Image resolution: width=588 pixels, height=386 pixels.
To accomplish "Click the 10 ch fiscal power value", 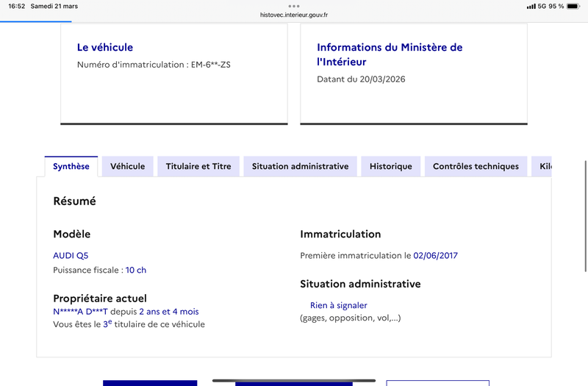I will (x=136, y=270).
